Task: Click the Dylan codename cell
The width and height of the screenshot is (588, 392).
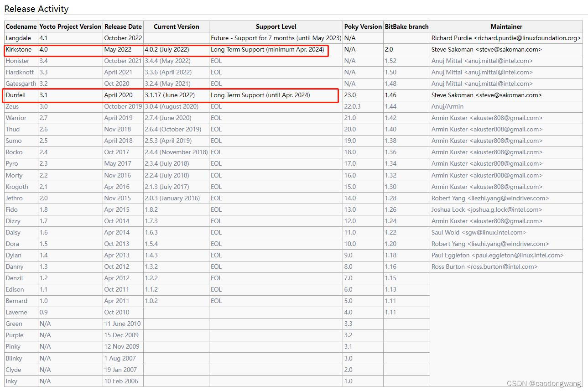Action: tap(21, 255)
